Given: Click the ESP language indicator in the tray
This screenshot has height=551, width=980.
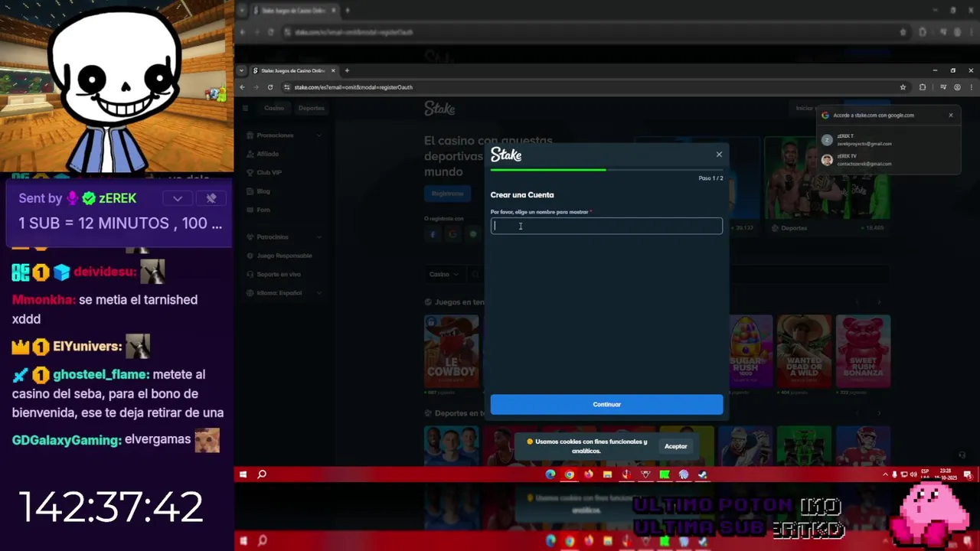Looking at the screenshot, I should (925, 471).
